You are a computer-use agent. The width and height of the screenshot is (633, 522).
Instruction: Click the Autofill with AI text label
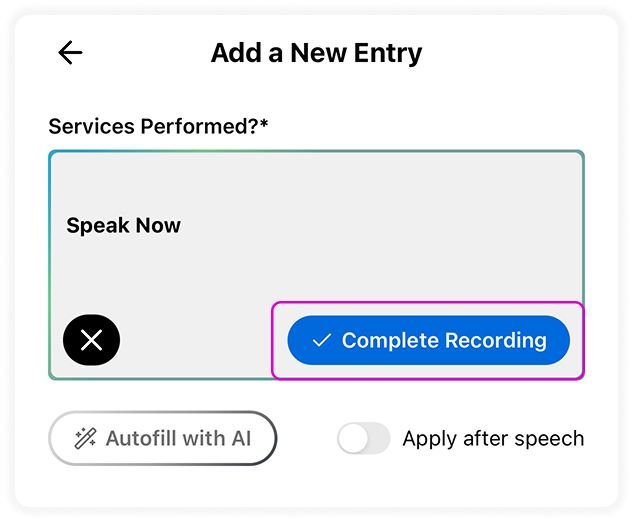click(178, 438)
